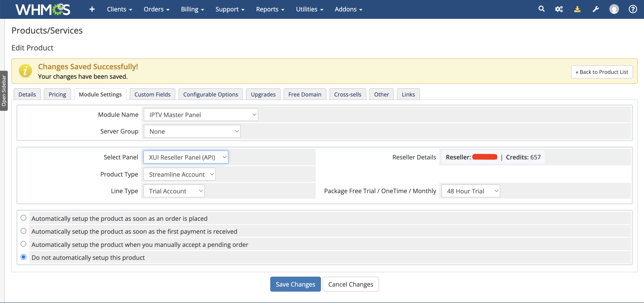Open the gears automation status icon
The width and height of the screenshot is (644, 303).
pyautogui.click(x=559, y=9)
